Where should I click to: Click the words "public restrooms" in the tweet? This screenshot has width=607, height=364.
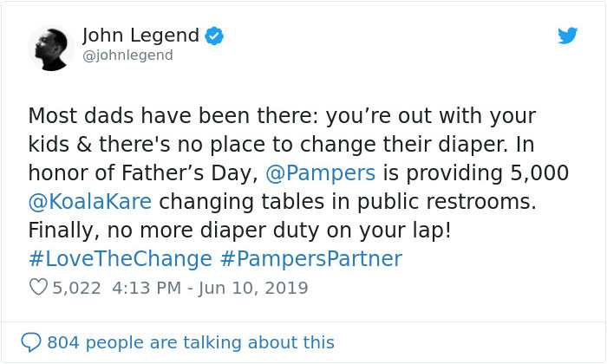click(x=461, y=201)
